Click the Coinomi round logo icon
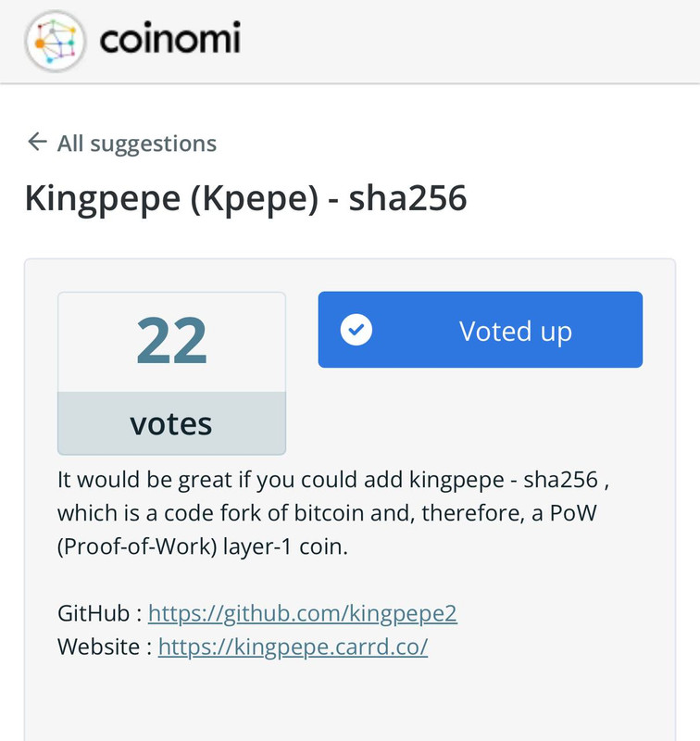This screenshot has height=741, width=700. pyautogui.click(x=56, y=41)
